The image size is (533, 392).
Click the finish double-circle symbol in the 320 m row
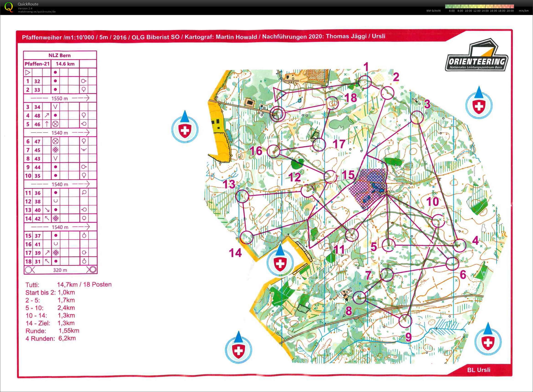(92, 270)
